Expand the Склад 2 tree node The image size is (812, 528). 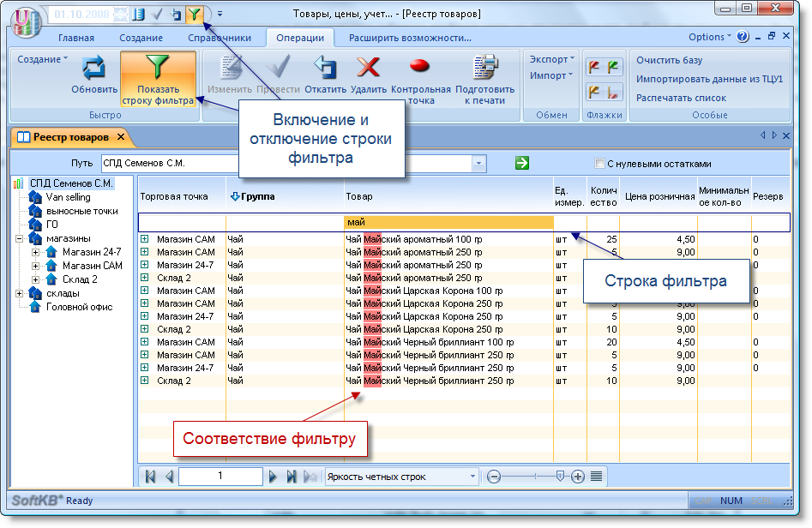tap(35, 279)
